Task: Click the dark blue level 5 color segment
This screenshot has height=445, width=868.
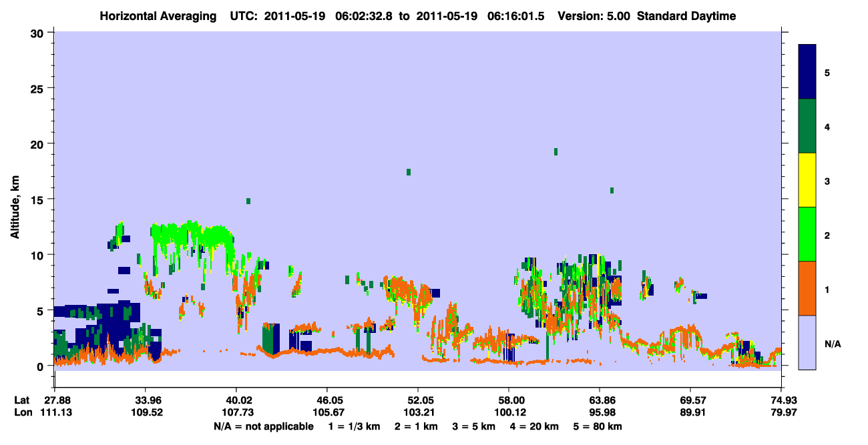Action: click(807, 71)
